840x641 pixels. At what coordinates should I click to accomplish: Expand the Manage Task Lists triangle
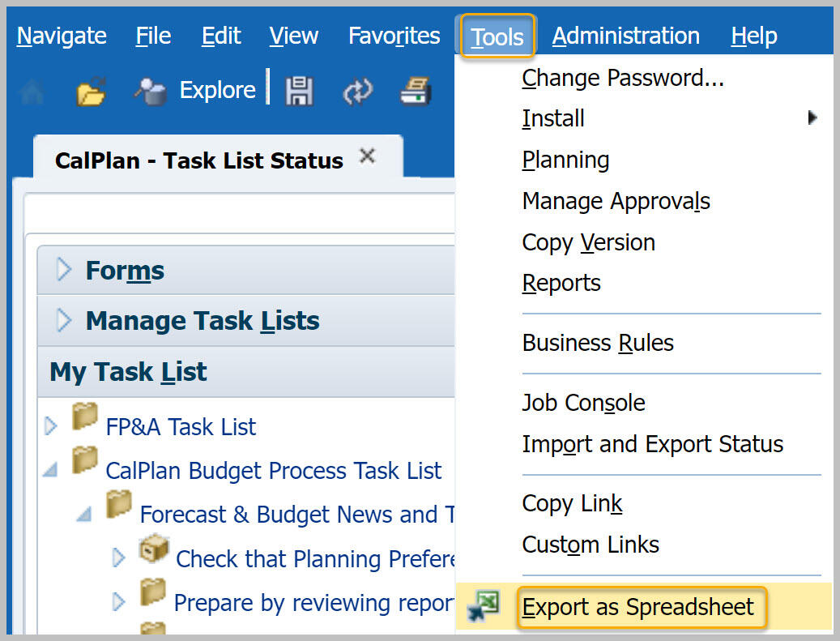coord(63,320)
